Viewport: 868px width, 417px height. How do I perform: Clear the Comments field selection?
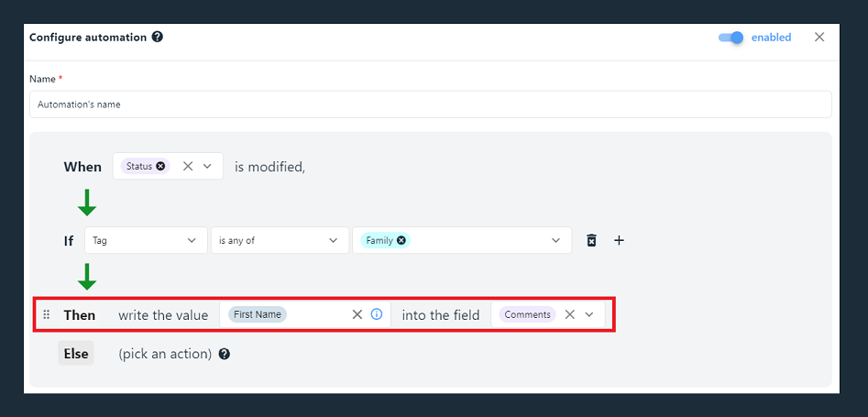pyautogui.click(x=569, y=314)
